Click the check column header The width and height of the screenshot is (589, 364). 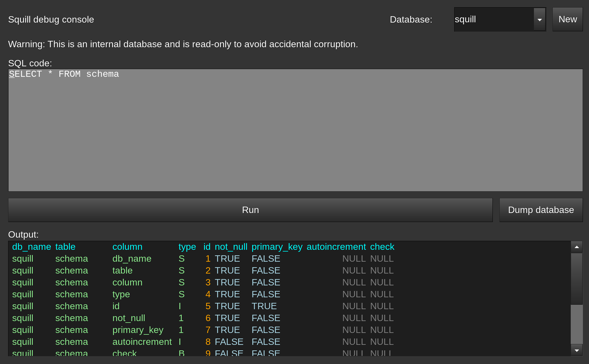(x=382, y=247)
